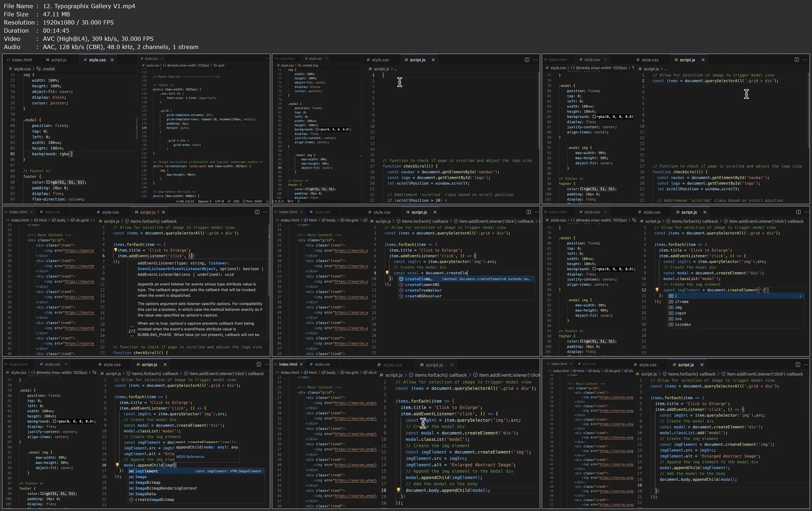Open the 'MDN Reference' link
The image size is (812, 511).
coord(190,457)
